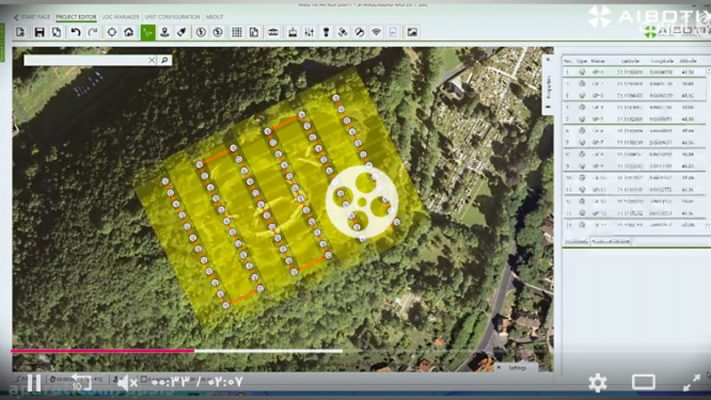Click the left tab below waypoint table
This screenshot has width=711, height=400.
point(576,242)
